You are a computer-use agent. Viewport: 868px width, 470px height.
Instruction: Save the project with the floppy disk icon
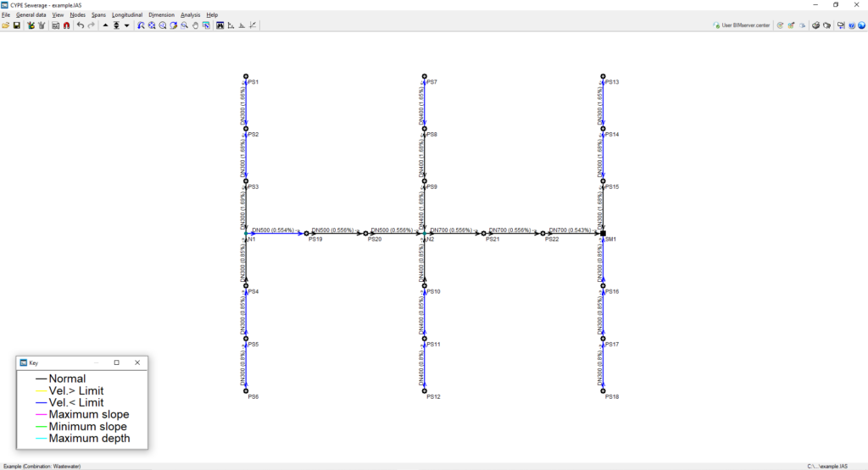point(17,25)
